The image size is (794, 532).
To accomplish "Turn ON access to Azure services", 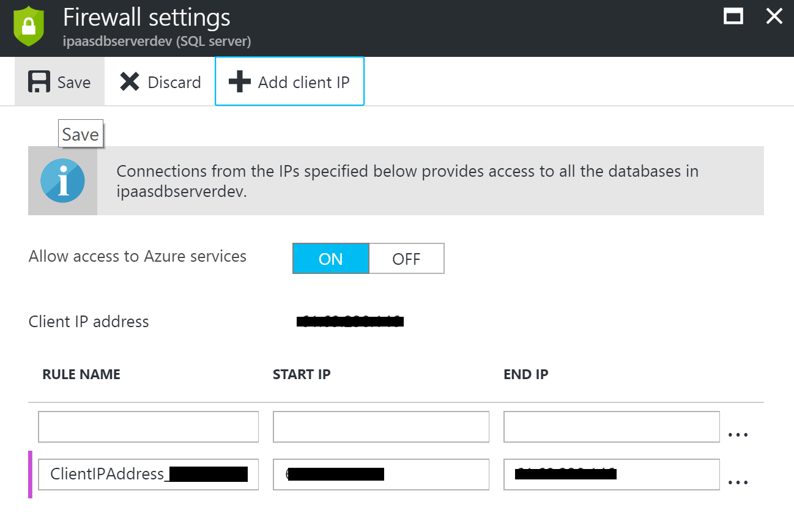I will (331, 259).
